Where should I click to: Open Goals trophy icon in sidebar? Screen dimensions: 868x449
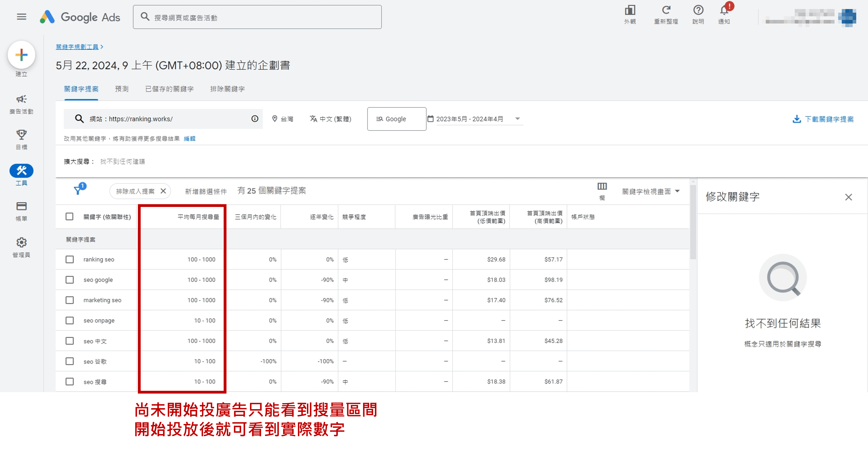pos(21,135)
